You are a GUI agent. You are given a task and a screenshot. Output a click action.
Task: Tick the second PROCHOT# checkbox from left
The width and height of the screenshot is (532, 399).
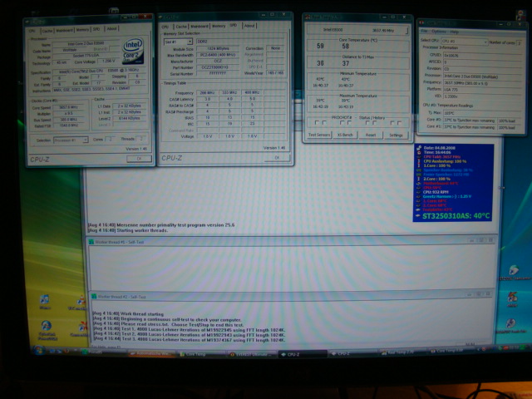[x=324, y=123]
